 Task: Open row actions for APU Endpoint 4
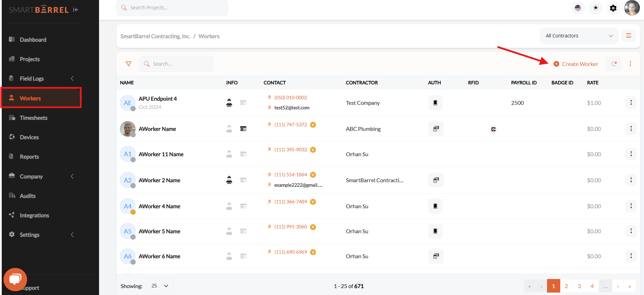click(x=631, y=103)
